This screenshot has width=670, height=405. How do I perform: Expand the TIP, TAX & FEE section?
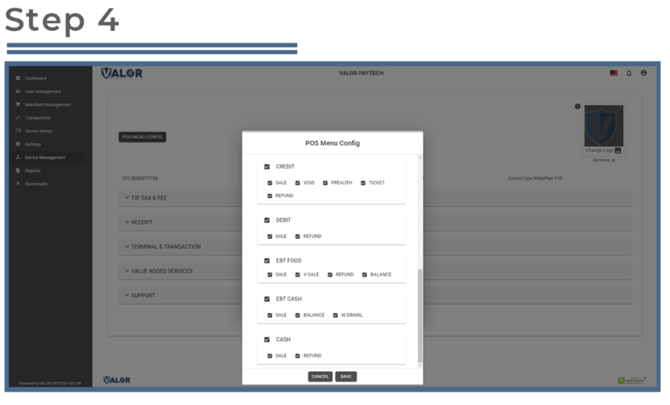(x=375, y=198)
